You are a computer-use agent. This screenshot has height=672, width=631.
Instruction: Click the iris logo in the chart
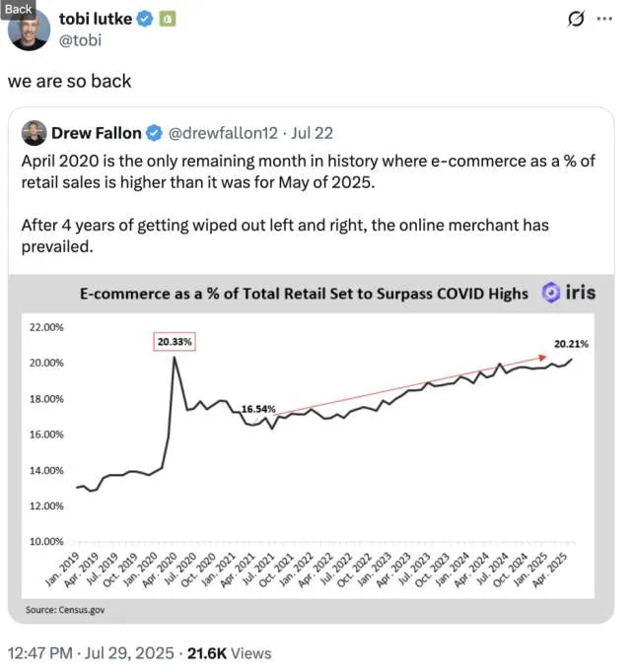click(569, 294)
